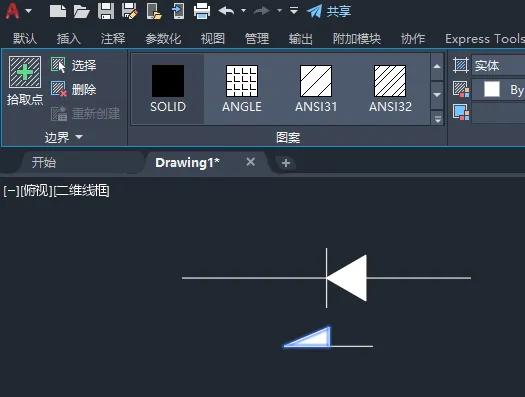Open the 参数化 ribbon tab
The height and width of the screenshot is (397, 525).
point(163,39)
